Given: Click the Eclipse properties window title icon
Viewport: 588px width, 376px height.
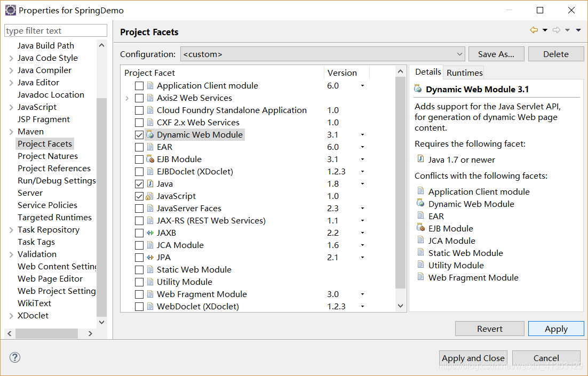Looking at the screenshot, I should point(11,10).
